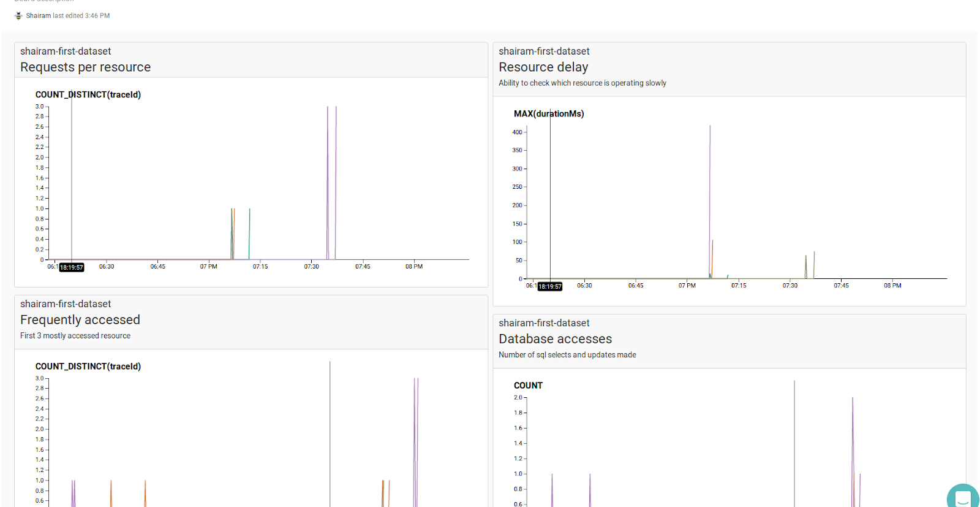Click COUNT heading in Database accesses chart
Viewport: 980px width, 507px height.
pyautogui.click(x=528, y=386)
